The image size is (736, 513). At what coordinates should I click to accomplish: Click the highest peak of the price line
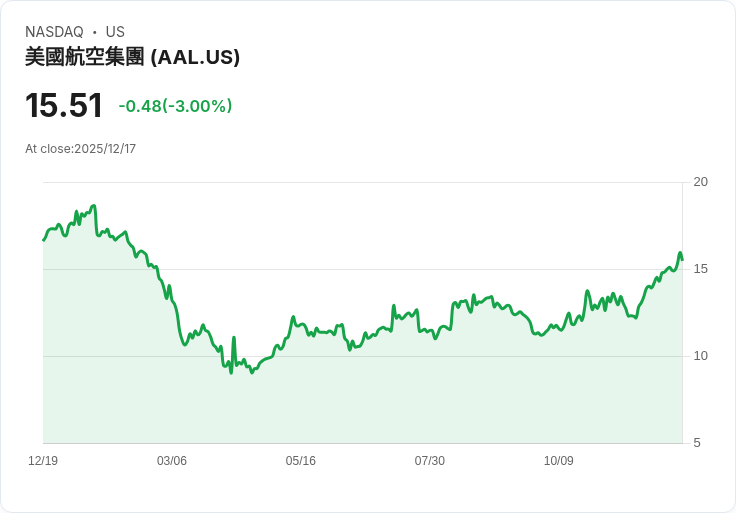tap(93, 206)
